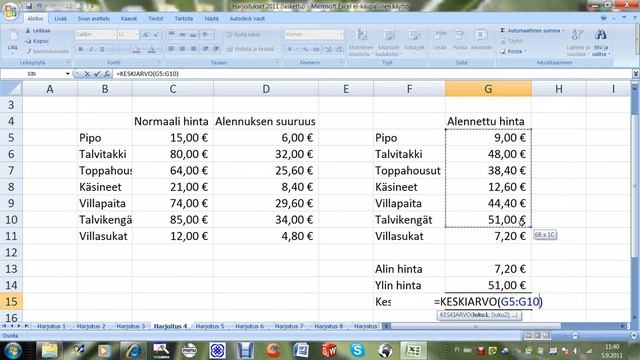
Task: Open the Kaavat ribbon tab
Action: coord(129,18)
